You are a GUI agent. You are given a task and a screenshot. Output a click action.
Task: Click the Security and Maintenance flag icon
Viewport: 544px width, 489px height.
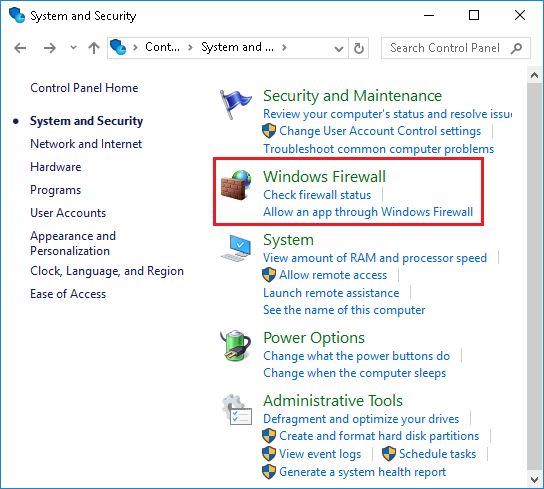tap(236, 104)
